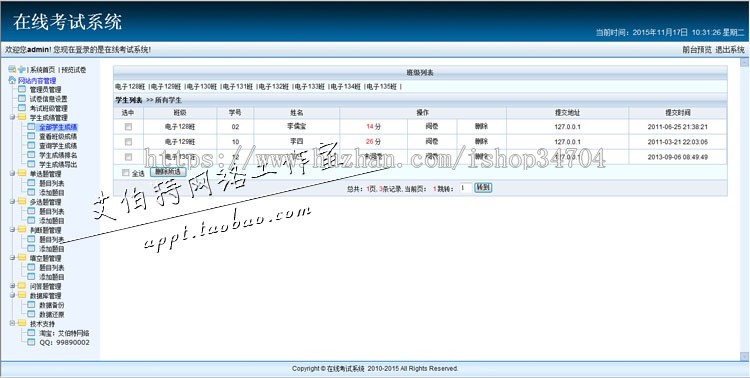
Task: Tick the checkbox for student 李儒宝
Action: pos(128,127)
